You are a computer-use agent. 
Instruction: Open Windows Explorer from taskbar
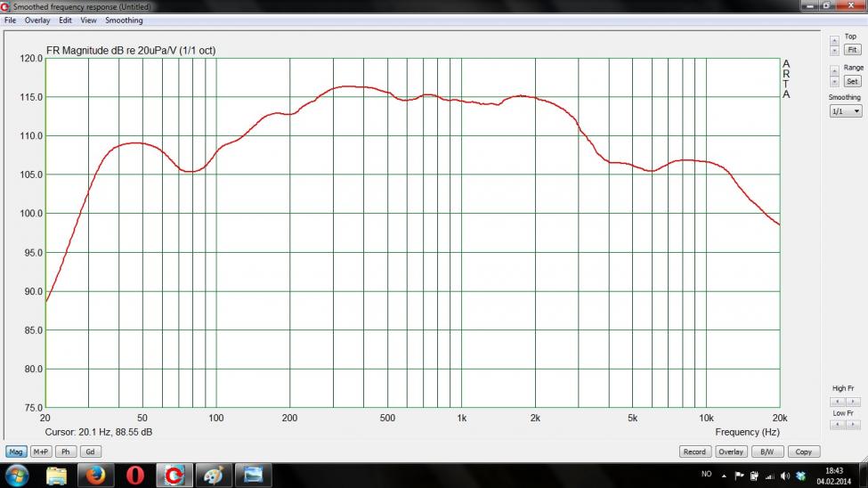click(56, 476)
